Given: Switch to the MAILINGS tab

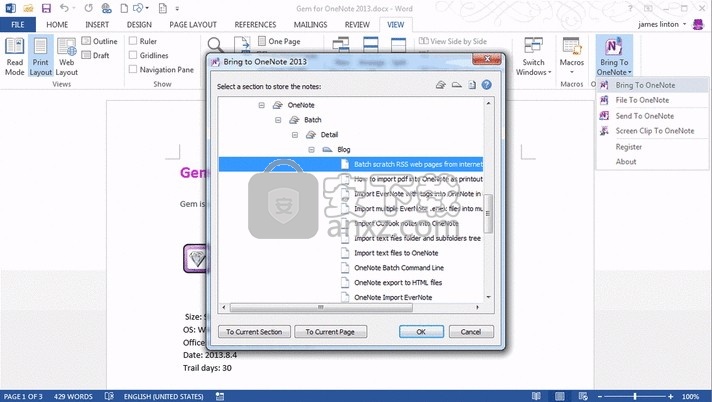Looking at the screenshot, I should click(x=311, y=25).
